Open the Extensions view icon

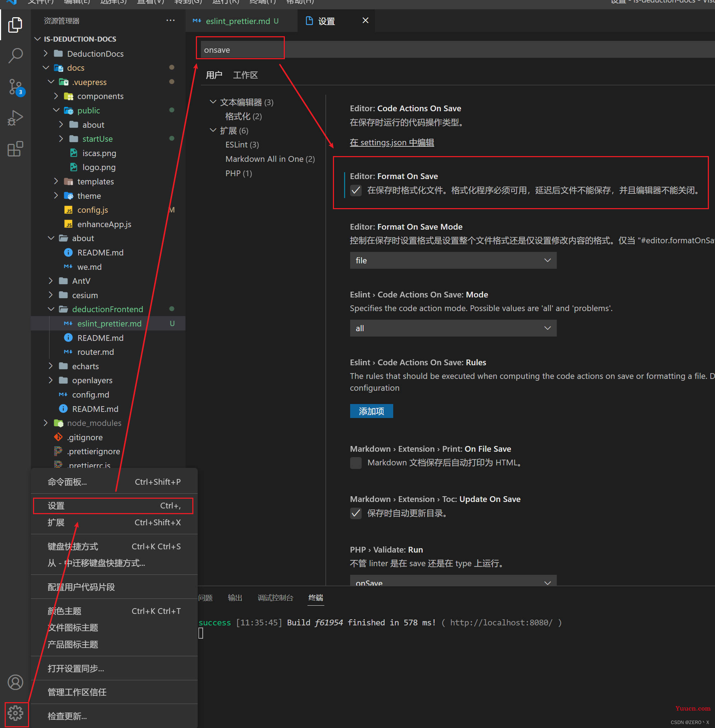pyautogui.click(x=15, y=149)
